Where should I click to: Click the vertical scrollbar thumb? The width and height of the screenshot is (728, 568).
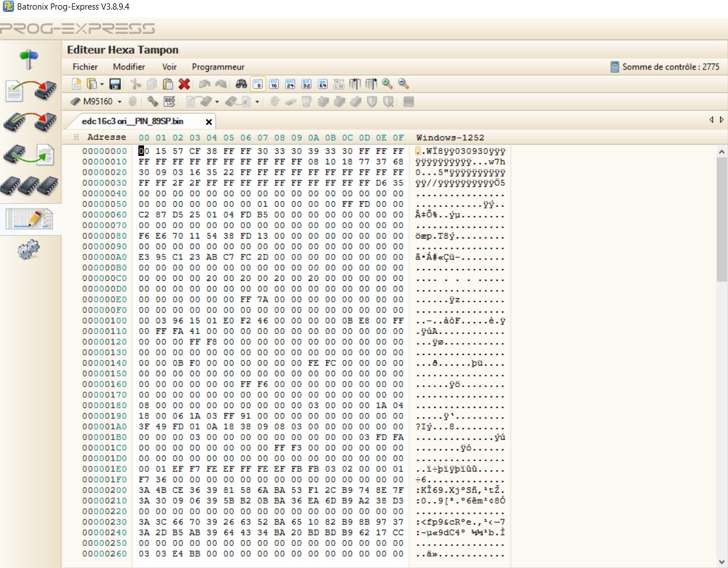tap(722, 219)
